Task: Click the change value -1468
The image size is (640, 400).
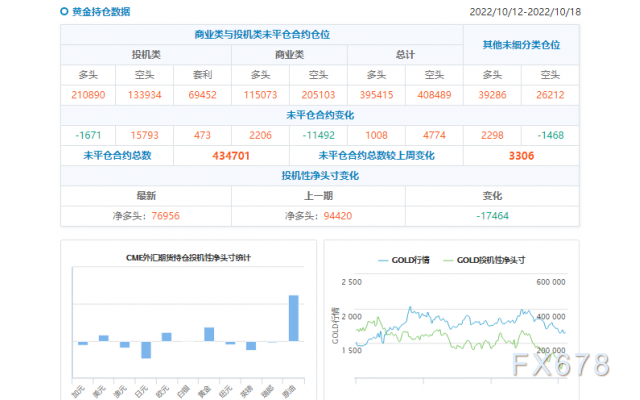Action: [x=550, y=136]
